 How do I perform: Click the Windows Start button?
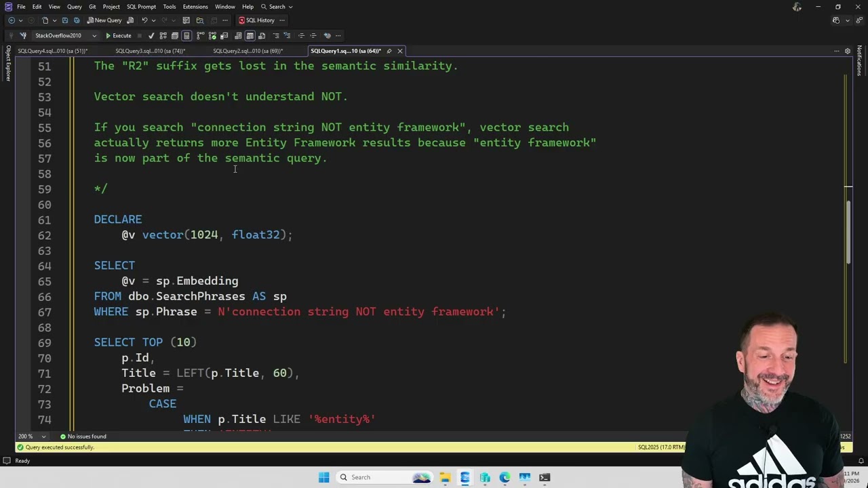coord(323,477)
